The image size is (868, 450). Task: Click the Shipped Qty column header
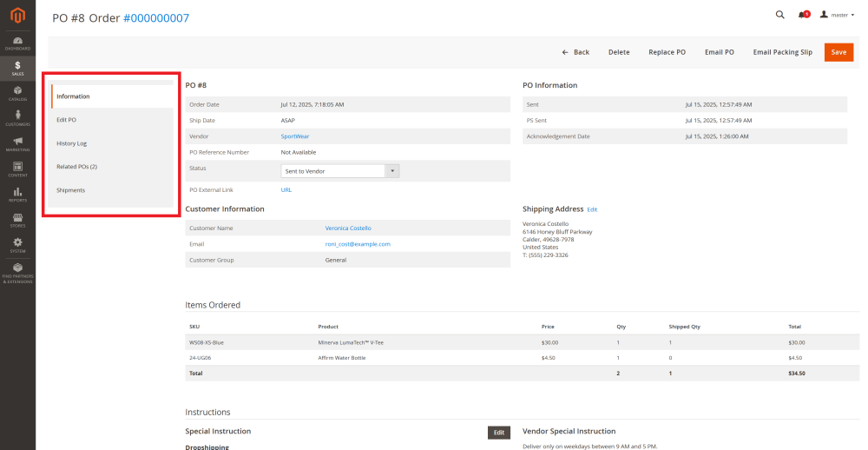(684, 327)
